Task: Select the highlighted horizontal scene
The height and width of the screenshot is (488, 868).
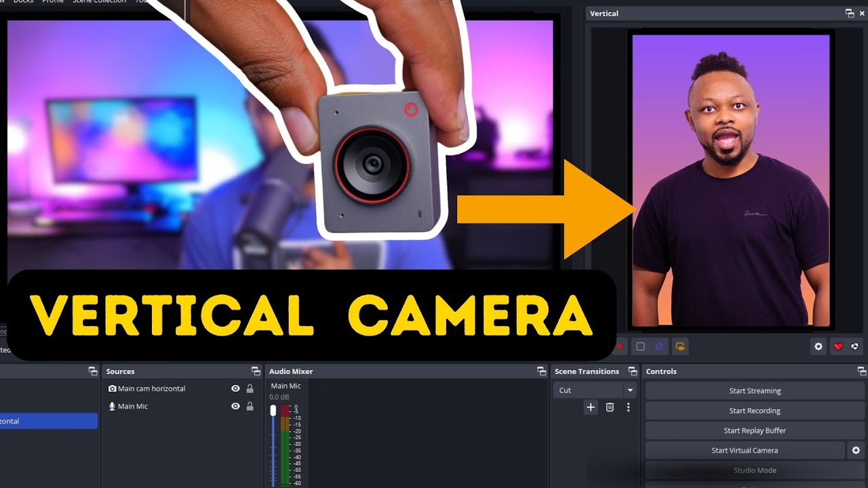Action: [x=49, y=421]
